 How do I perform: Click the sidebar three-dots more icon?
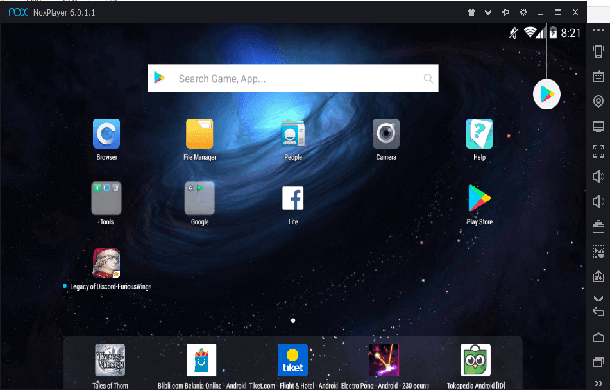coord(598,30)
